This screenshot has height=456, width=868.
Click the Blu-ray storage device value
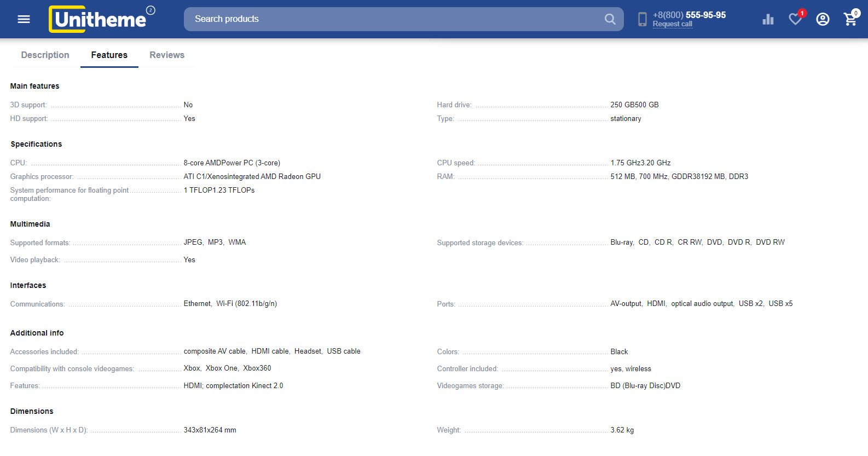(x=622, y=242)
